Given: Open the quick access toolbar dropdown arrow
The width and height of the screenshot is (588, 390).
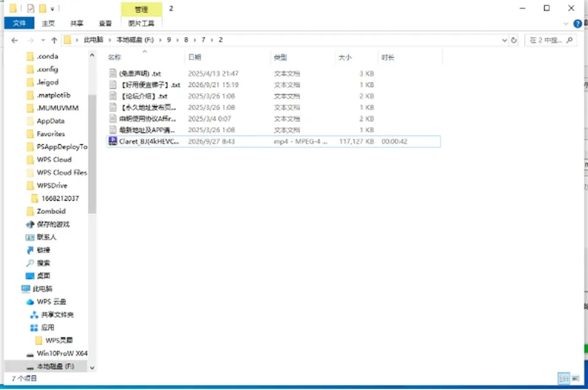Looking at the screenshot, I should [x=52, y=8].
